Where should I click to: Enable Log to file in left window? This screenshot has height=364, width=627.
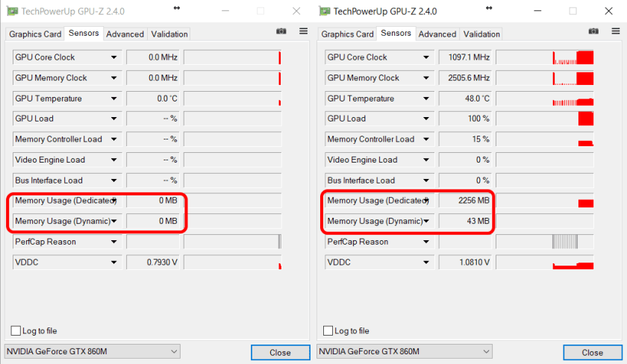(x=16, y=330)
